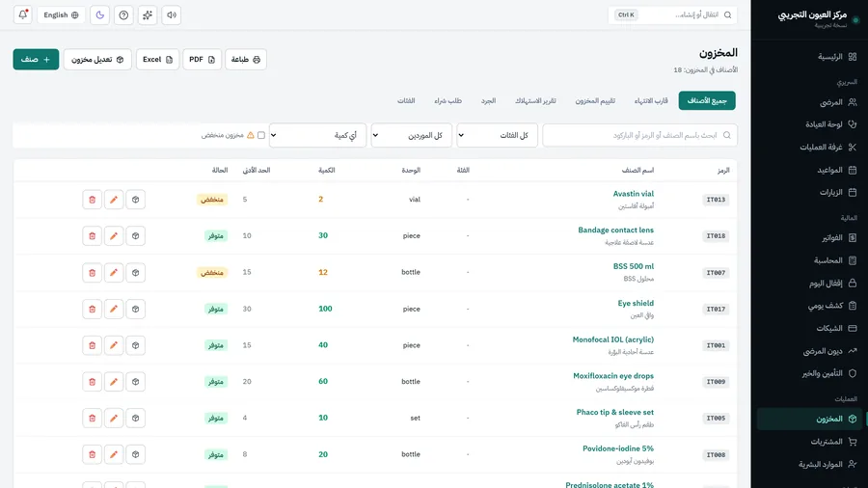Screen dimensions: 868x488
Task: Open the تقييم المخزون tab
Action: point(595,100)
